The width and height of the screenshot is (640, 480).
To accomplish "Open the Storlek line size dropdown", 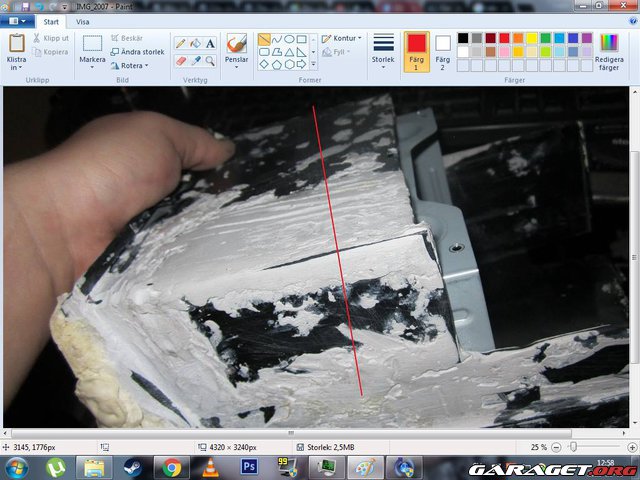I will tap(383, 50).
